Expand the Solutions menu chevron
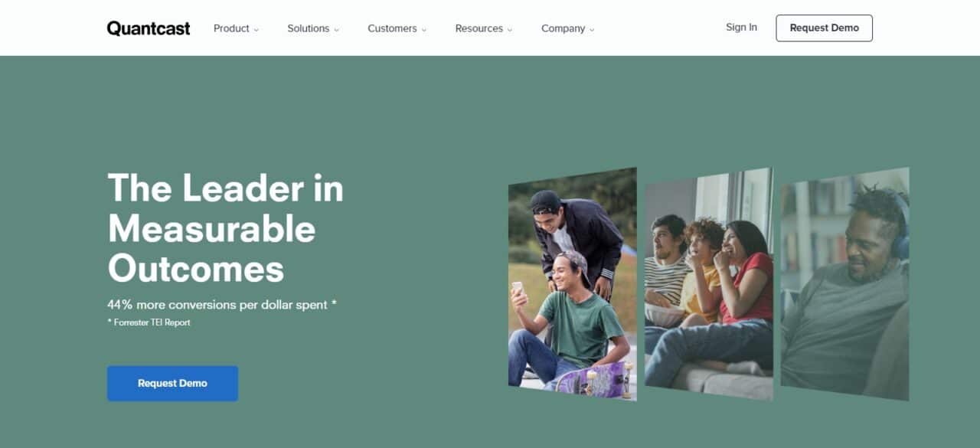Screen dimensions: 980x448 pos(336,30)
